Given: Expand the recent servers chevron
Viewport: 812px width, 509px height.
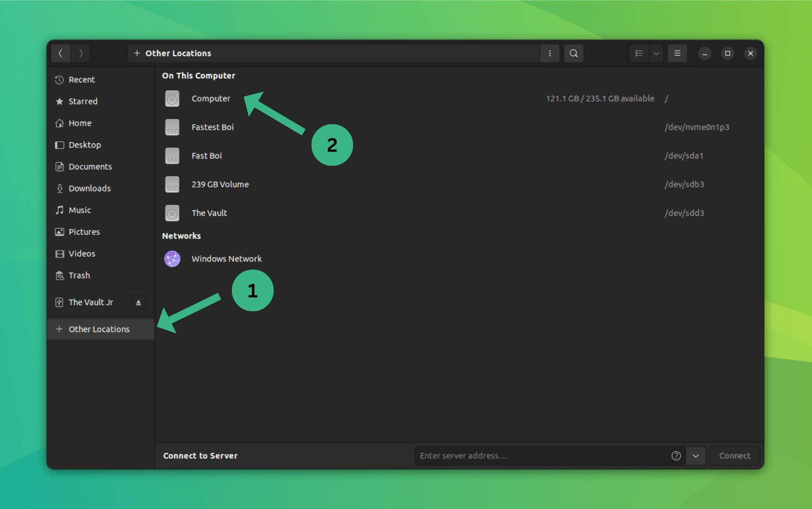Looking at the screenshot, I should point(696,455).
